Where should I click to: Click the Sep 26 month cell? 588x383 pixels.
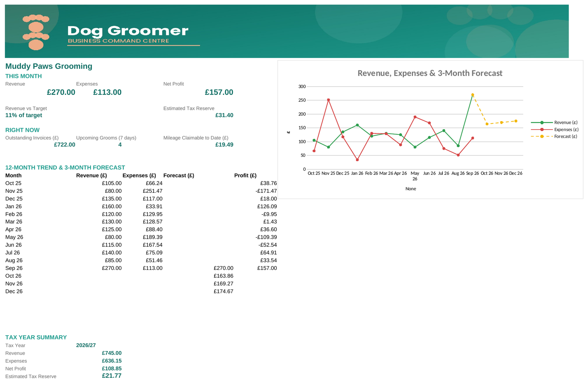14,268
